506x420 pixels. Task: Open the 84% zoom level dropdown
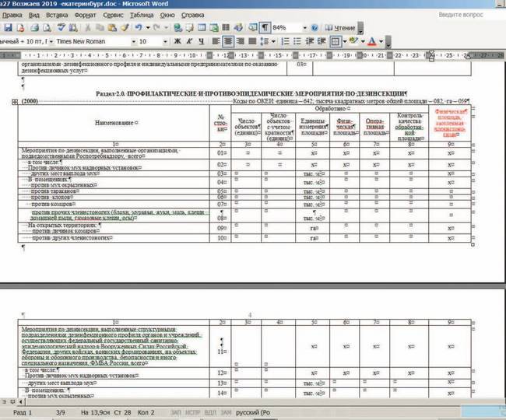[x=304, y=27]
